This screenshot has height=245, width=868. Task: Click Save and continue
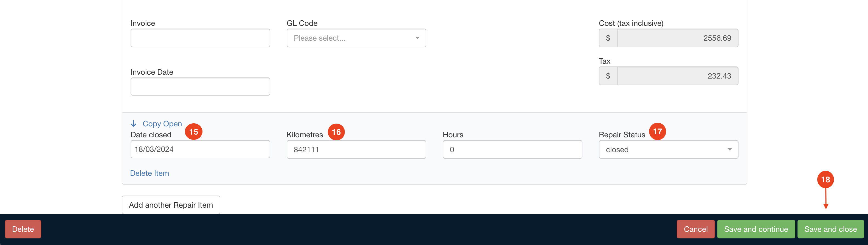756,229
